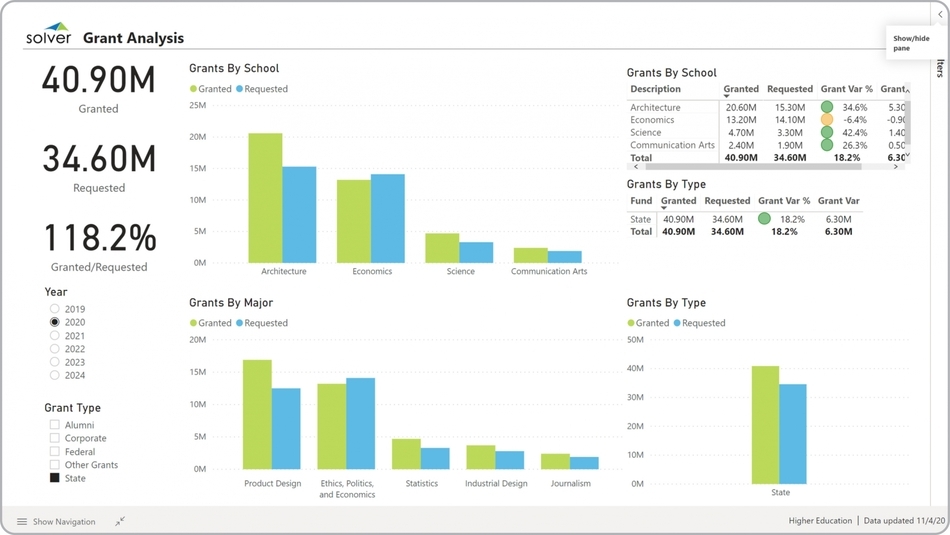
Task: Click the green status circle for Science
Action: pos(827,132)
